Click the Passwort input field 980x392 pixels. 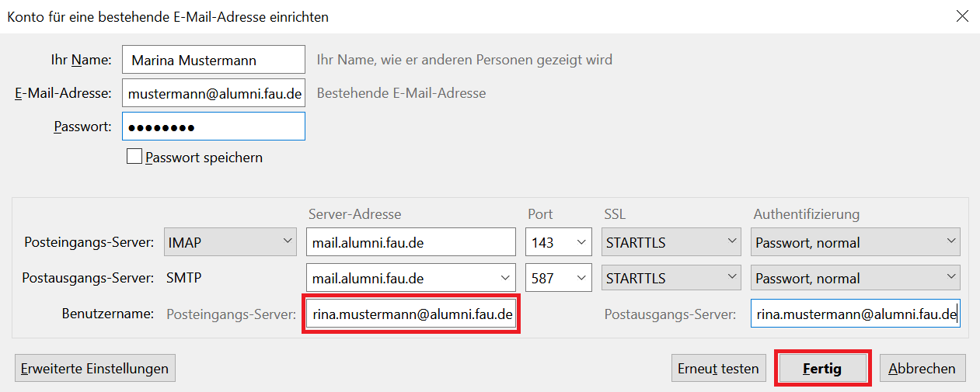tap(214, 127)
